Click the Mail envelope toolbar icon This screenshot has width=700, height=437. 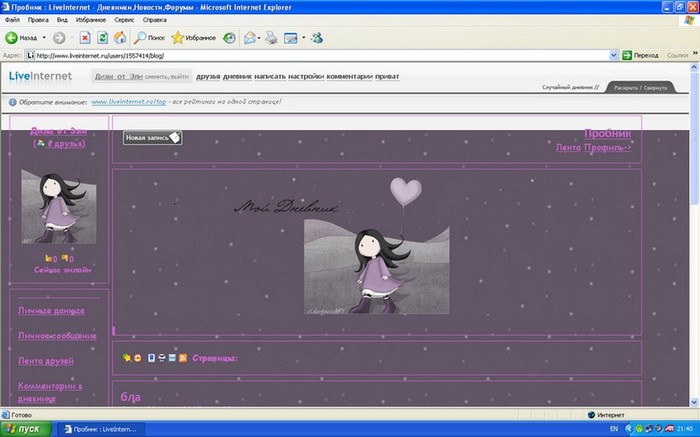[250, 38]
